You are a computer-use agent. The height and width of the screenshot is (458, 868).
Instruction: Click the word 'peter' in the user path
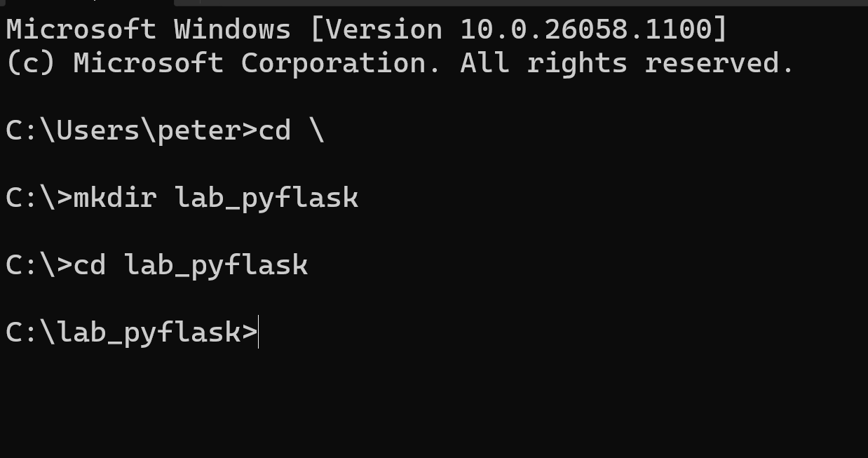pos(199,132)
